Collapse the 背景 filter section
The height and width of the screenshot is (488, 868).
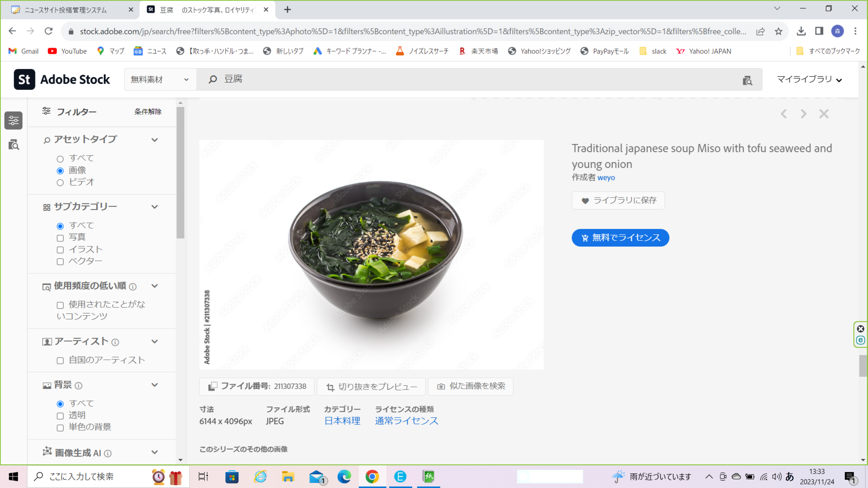[155, 385]
